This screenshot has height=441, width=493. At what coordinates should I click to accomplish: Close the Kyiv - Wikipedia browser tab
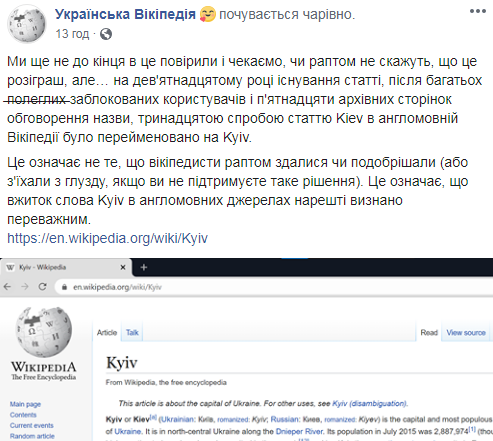[123, 267]
